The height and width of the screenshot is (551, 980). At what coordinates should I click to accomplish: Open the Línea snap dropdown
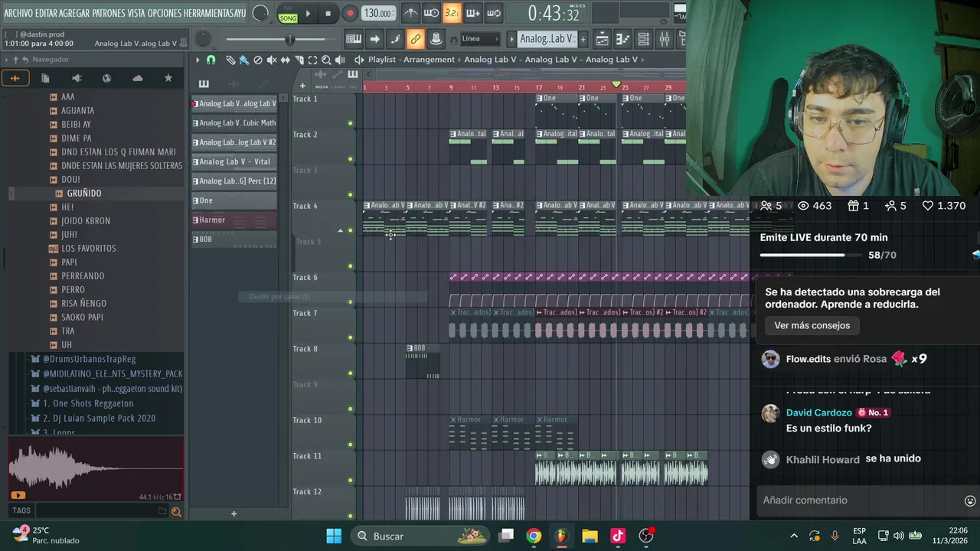point(480,38)
